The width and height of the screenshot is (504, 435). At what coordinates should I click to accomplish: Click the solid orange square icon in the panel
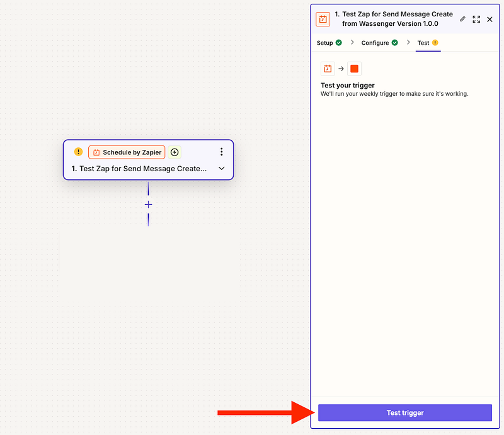pos(354,69)
